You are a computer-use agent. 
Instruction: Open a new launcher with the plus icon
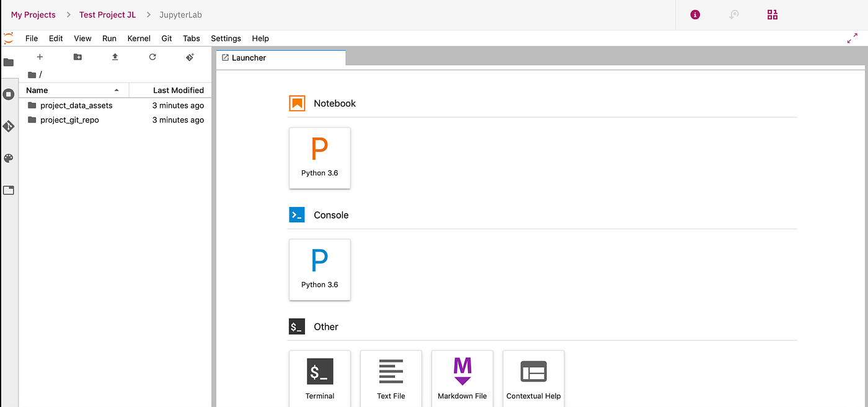(39, 56)
